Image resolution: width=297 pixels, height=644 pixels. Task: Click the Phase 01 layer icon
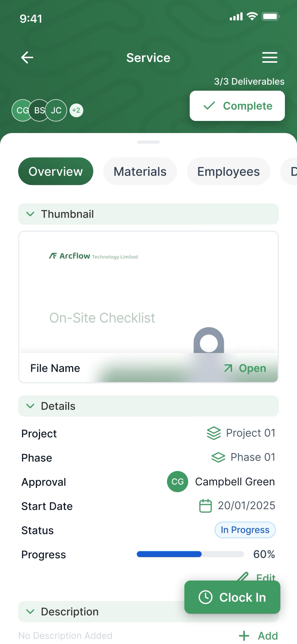[218, 457]
